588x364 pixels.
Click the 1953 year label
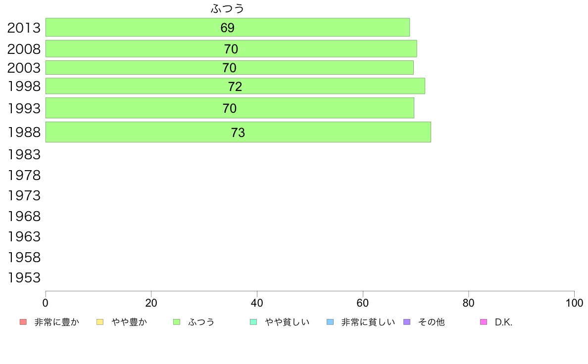pyautogui.click(x=24, y=278)
